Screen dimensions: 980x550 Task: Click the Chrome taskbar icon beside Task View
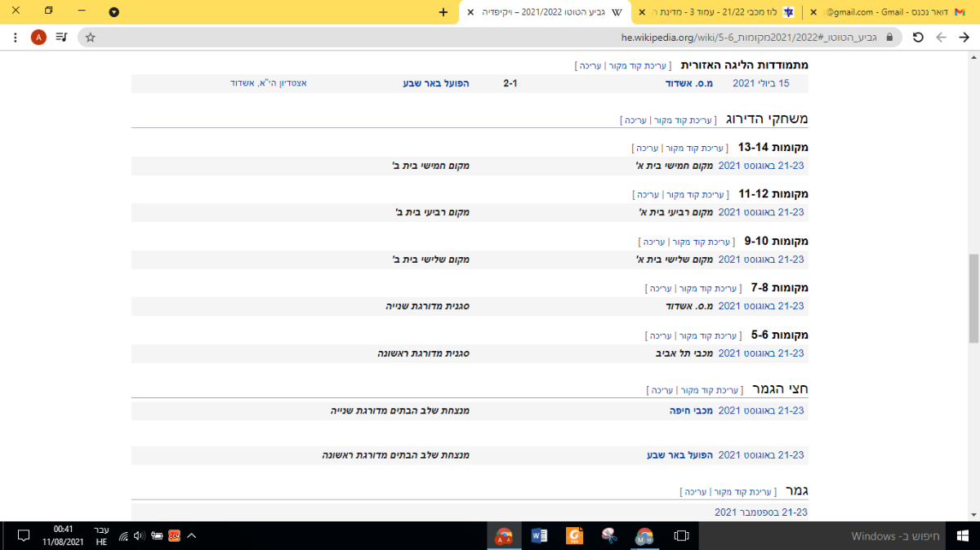click(645, 536)
